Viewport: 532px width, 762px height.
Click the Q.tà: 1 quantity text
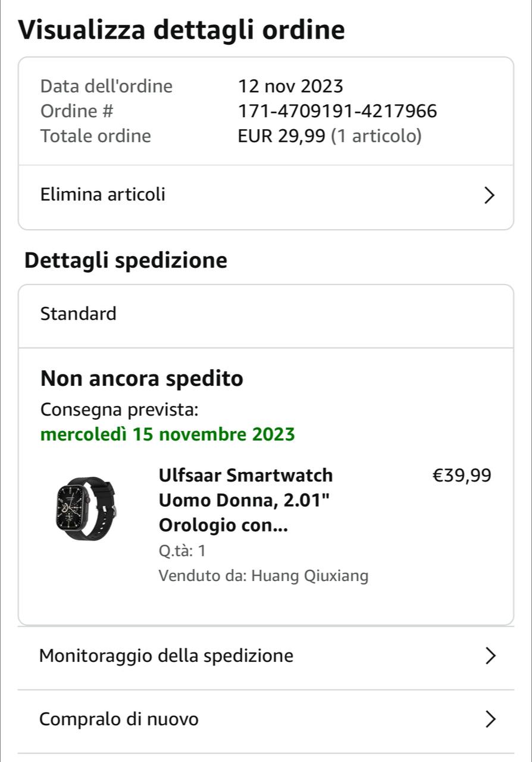point(182,551)
